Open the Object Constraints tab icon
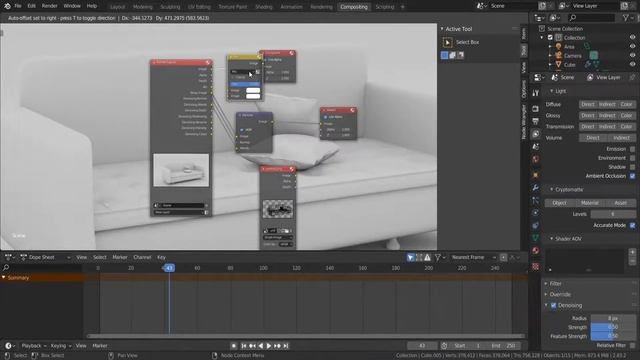 click(x=536, y=225)
